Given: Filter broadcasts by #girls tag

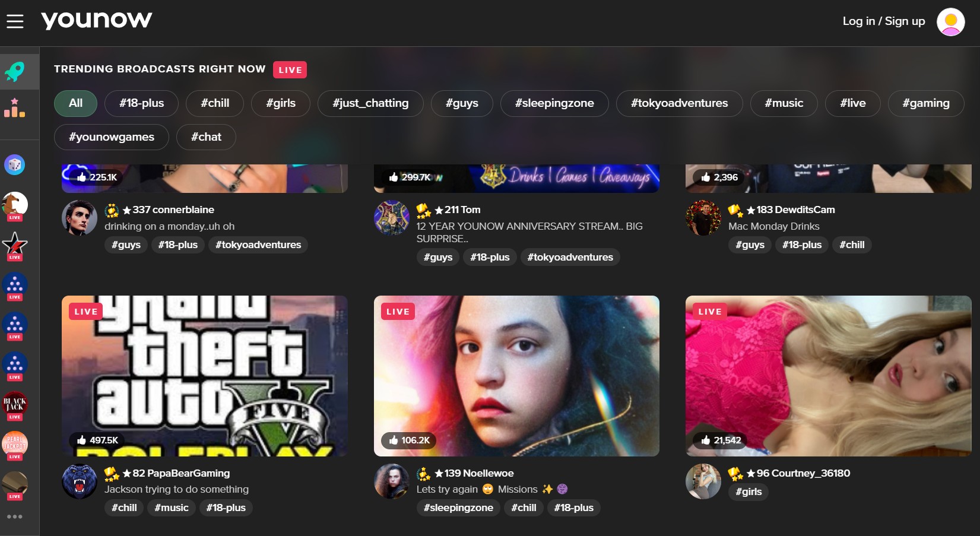Looking at the screenshot, I should pos(281,103).
